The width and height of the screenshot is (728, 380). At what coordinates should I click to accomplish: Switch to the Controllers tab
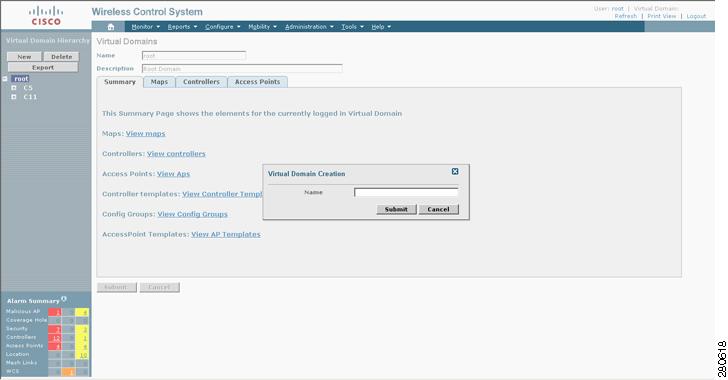click(201, 82)
